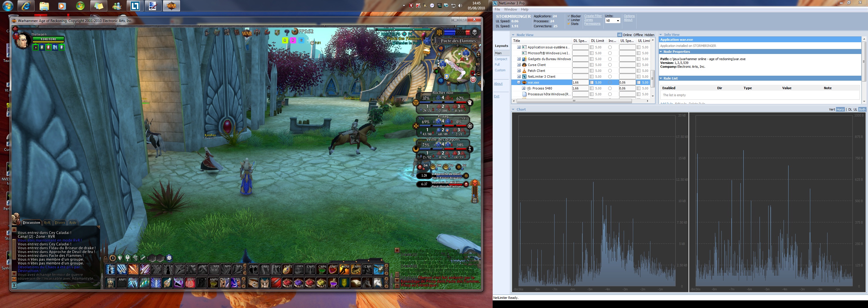
Task: Open NetLimiter from the Windows taskbar
Action: pyautogui.click(x=135, y=6)
